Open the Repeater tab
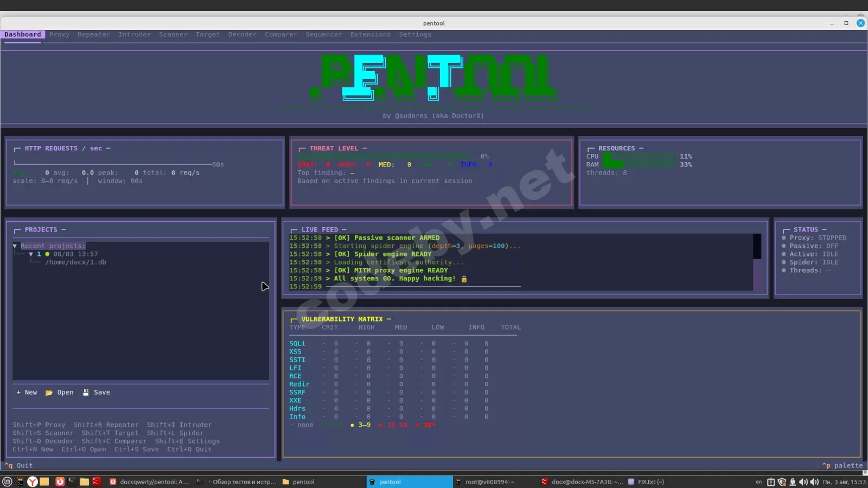This screenshot has width=868, height=488. 93,35
